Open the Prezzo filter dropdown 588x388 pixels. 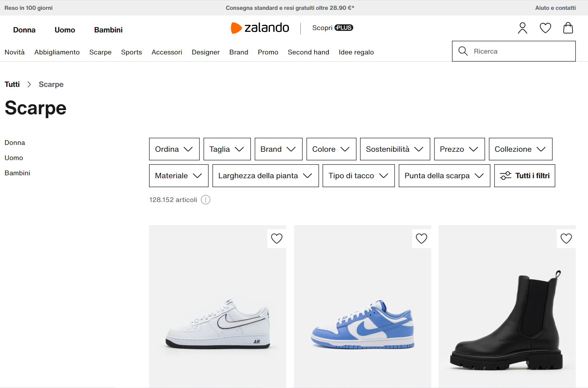459,149
